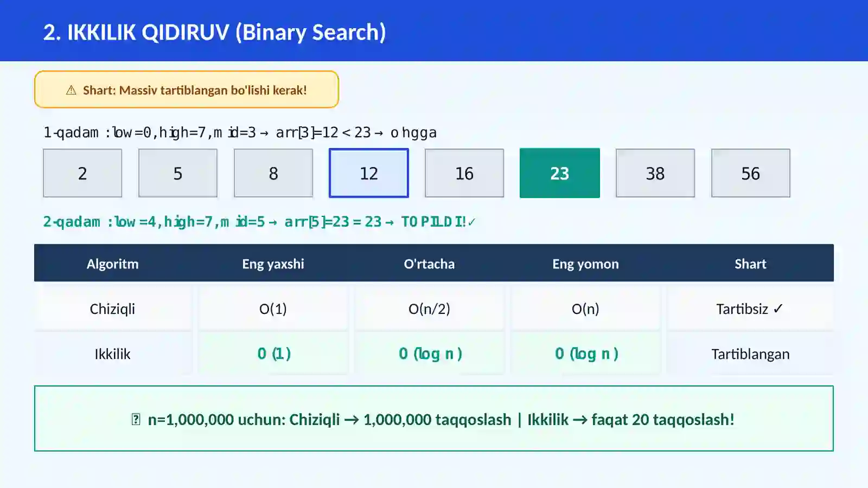Click the 'O(log n)' cell under Eng yomon
The width and height of the screenshot is (868, 488).
(x=585, y=354)
